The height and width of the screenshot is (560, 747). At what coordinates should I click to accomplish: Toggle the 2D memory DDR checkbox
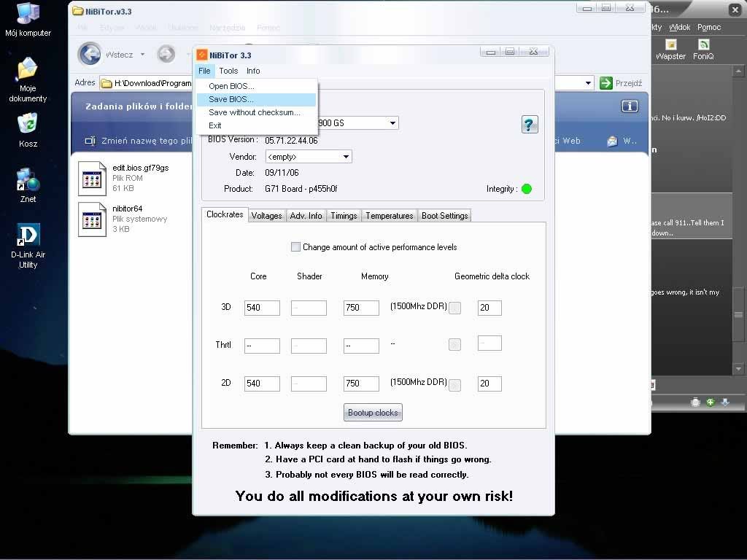pos(455,384)
